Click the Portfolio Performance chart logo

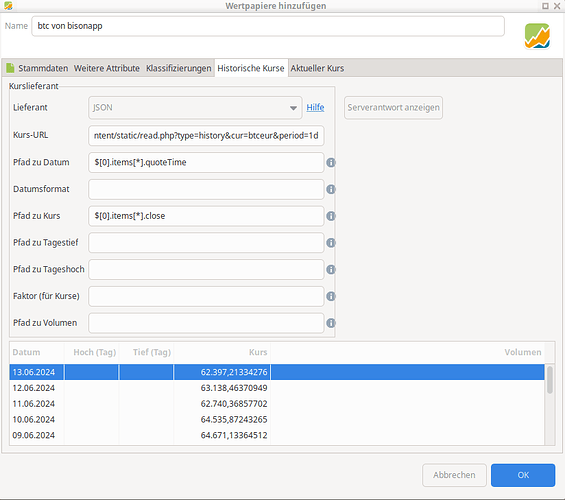[x=537, y=36]
